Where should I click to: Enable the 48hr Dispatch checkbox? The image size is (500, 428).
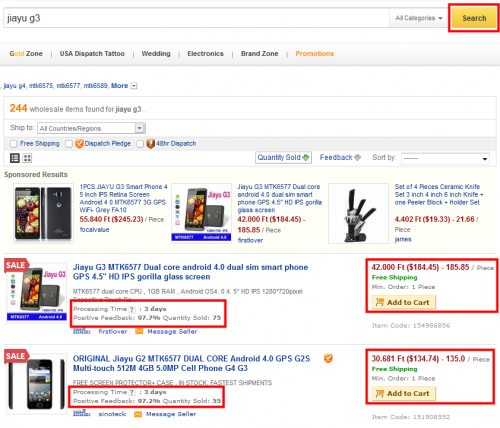[x=140, y=144]
